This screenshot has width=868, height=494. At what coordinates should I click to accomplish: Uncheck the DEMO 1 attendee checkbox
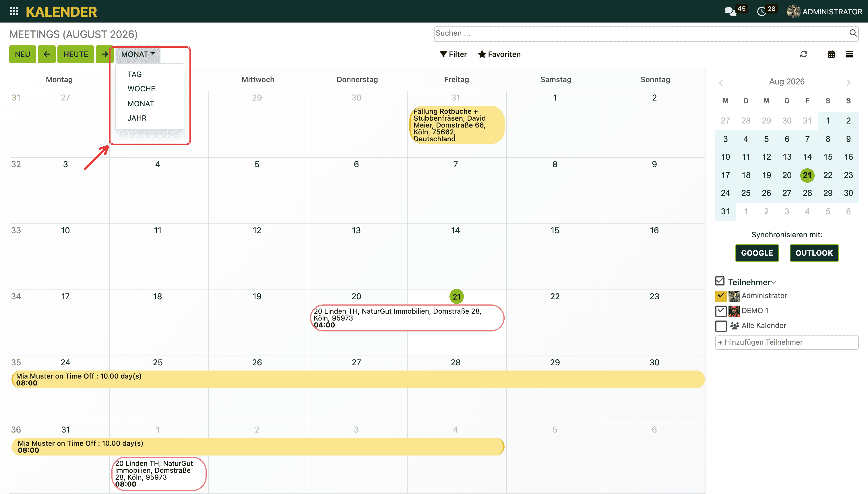click(721, 311)
